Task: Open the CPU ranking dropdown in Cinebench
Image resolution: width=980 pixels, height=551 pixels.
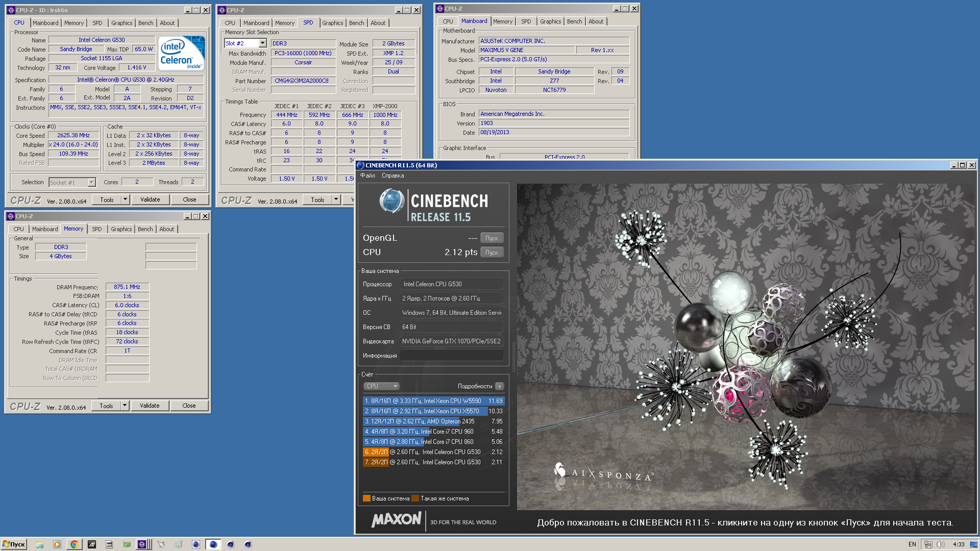Action: coord(381,386)
